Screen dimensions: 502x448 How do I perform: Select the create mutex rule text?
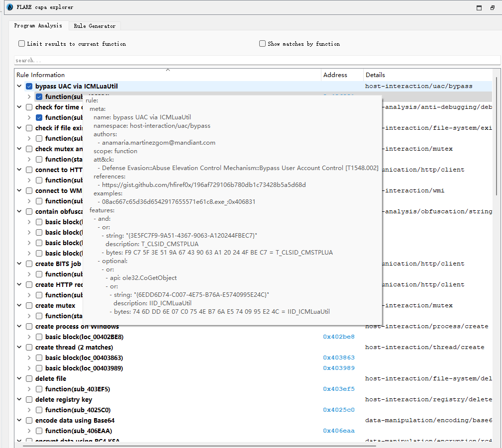tap(55, 306)
